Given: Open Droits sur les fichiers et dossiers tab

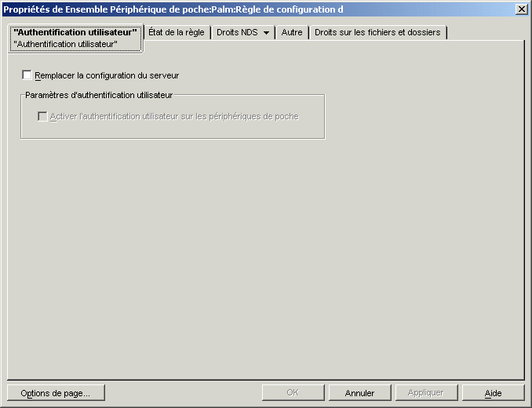Looking at the screenshot, I should click(x=377, y=32).
